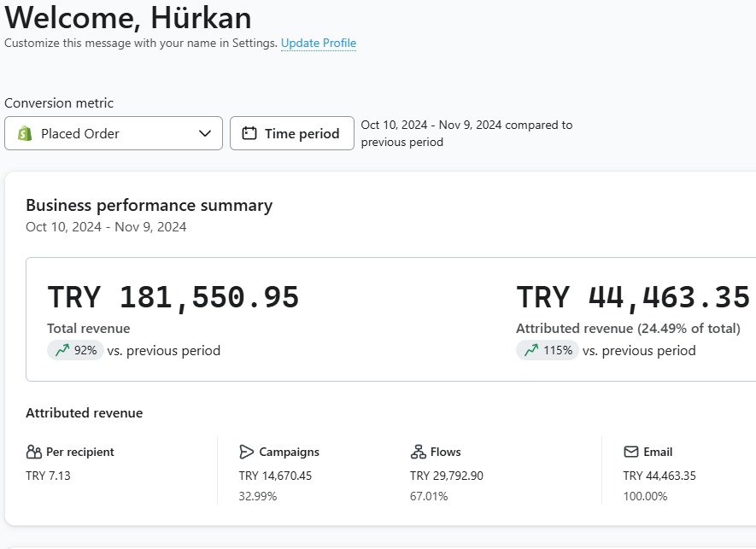
Task: Click the Email share percentage 100.00%
Action: coord(645,496)
